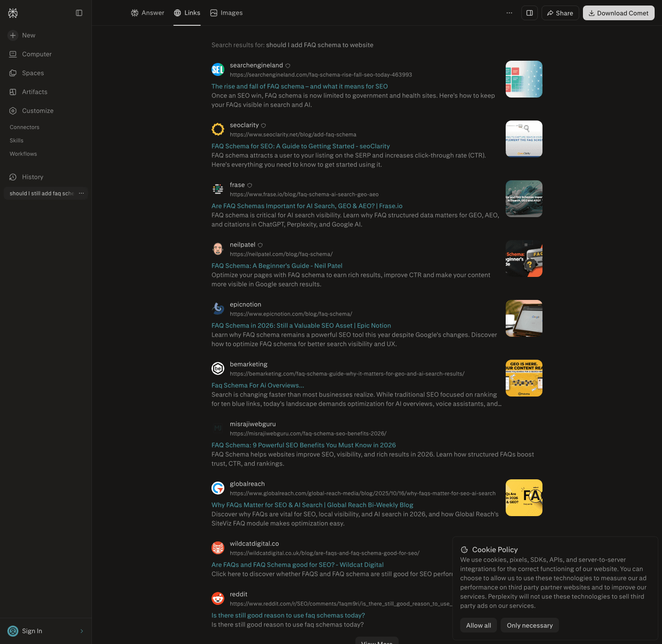Click the epicnotion favicon
662x644 pixels.
218,309
